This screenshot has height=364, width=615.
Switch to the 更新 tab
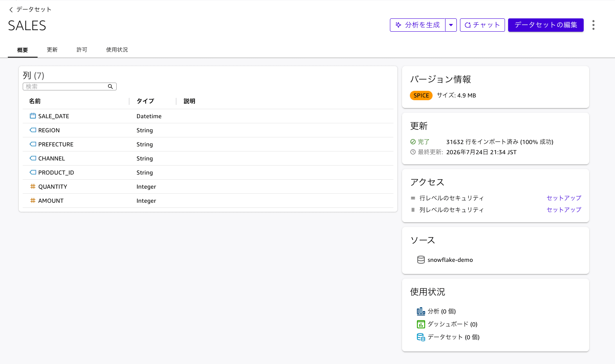(52, 50)
